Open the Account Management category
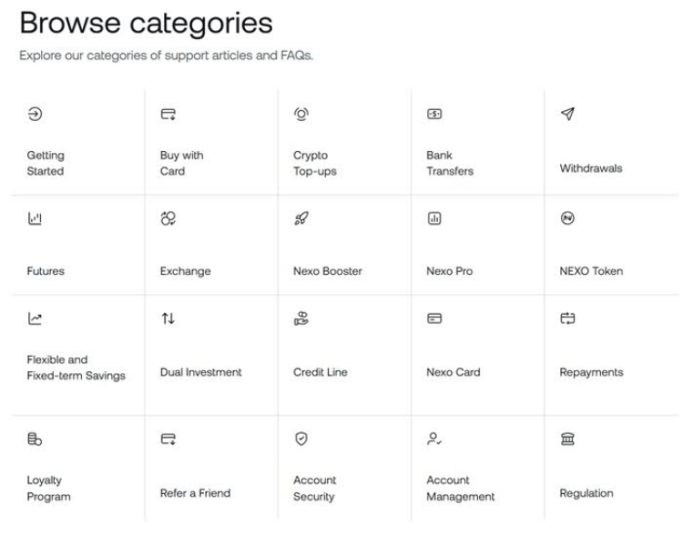The height and width of the screenshot is (535, 683). coord(460,488)
